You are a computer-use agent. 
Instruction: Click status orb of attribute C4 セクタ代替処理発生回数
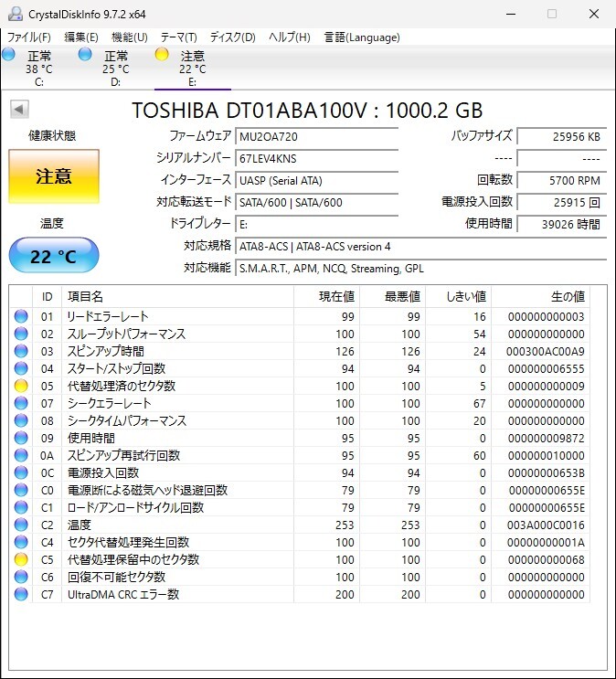click(21, 542)
